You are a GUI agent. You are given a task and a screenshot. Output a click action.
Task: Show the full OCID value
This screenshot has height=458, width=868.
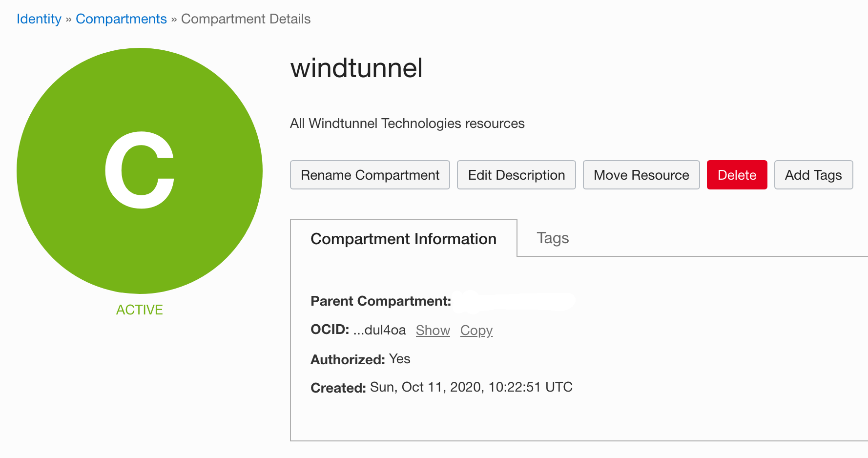pos(433,331)
